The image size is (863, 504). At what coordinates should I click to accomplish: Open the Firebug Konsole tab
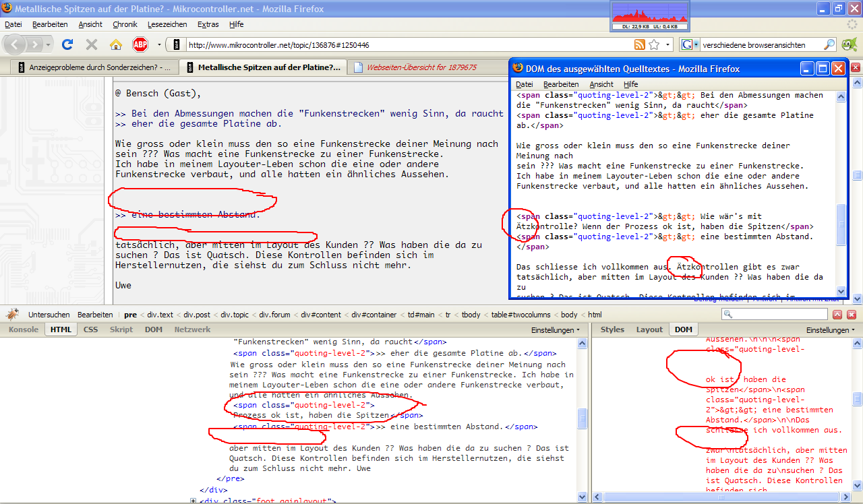click(x=23, y=329)
